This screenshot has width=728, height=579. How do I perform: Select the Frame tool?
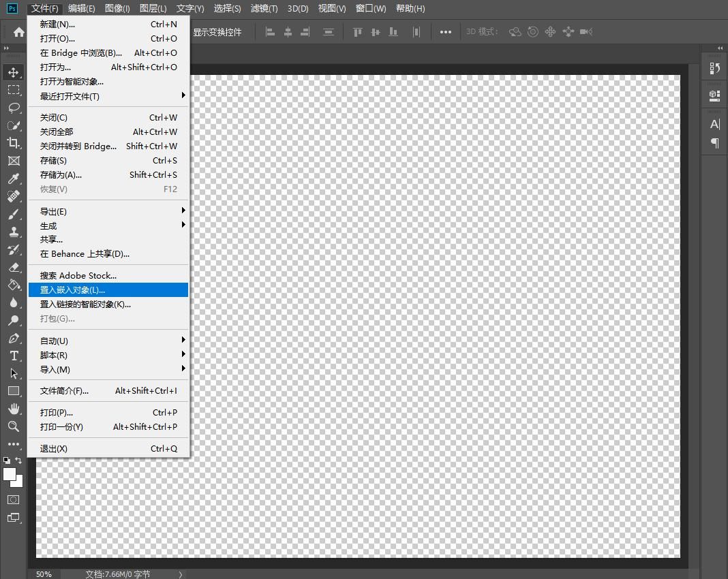[x=14, y=161]
